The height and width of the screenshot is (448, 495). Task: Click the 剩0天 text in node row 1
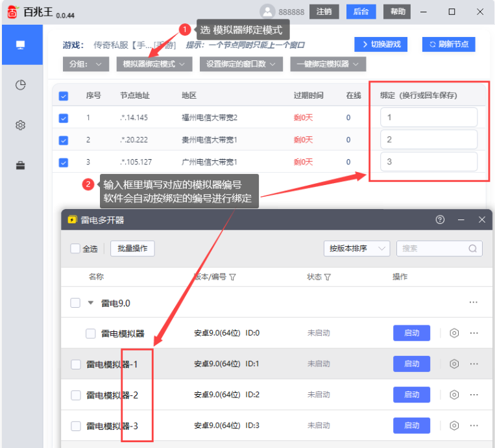303,118
